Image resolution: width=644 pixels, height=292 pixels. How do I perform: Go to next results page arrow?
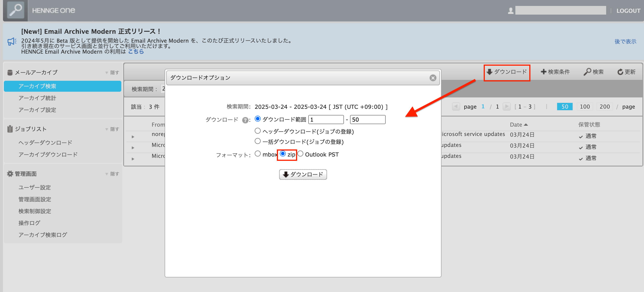pos(506,107)
